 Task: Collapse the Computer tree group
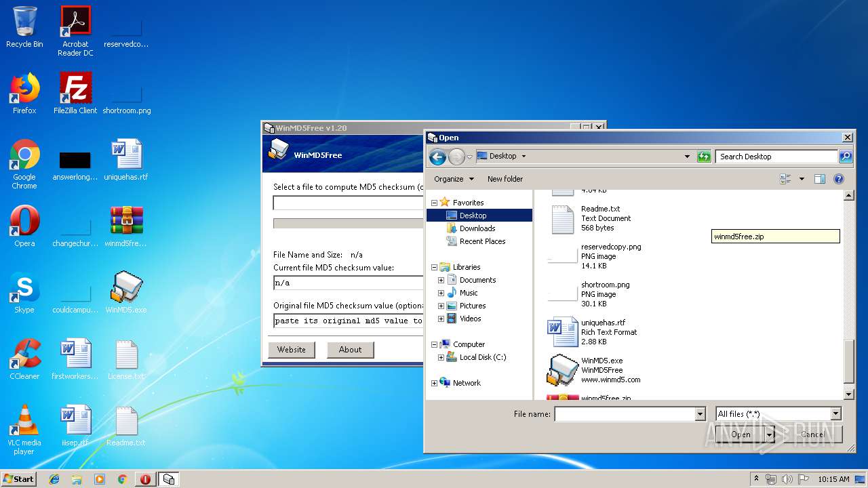tap(434, 344)
